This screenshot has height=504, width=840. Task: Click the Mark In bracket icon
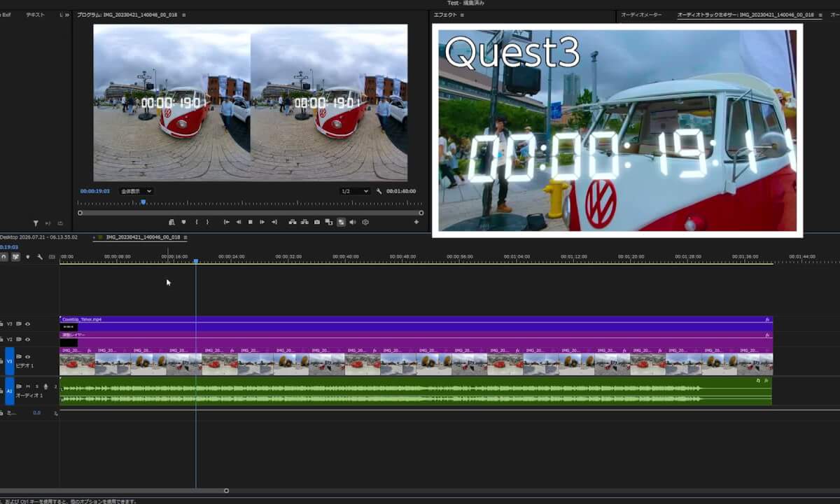point(197,222)
